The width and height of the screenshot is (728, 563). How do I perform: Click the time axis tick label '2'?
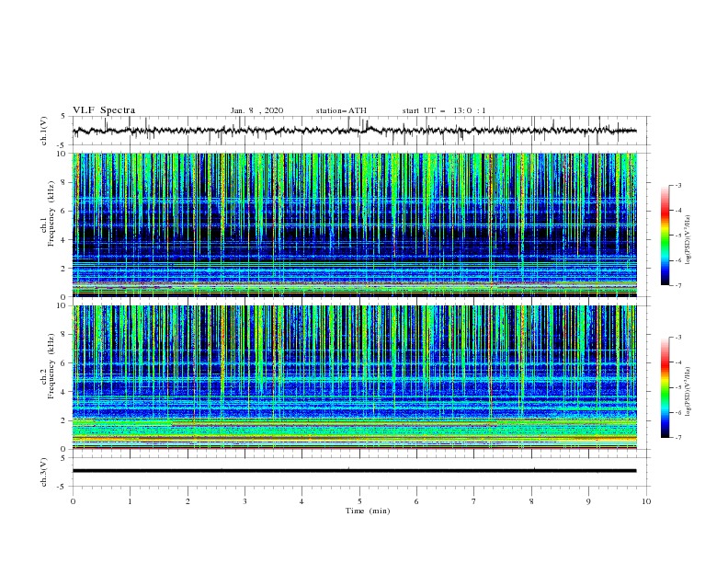[x=188, y=501]
